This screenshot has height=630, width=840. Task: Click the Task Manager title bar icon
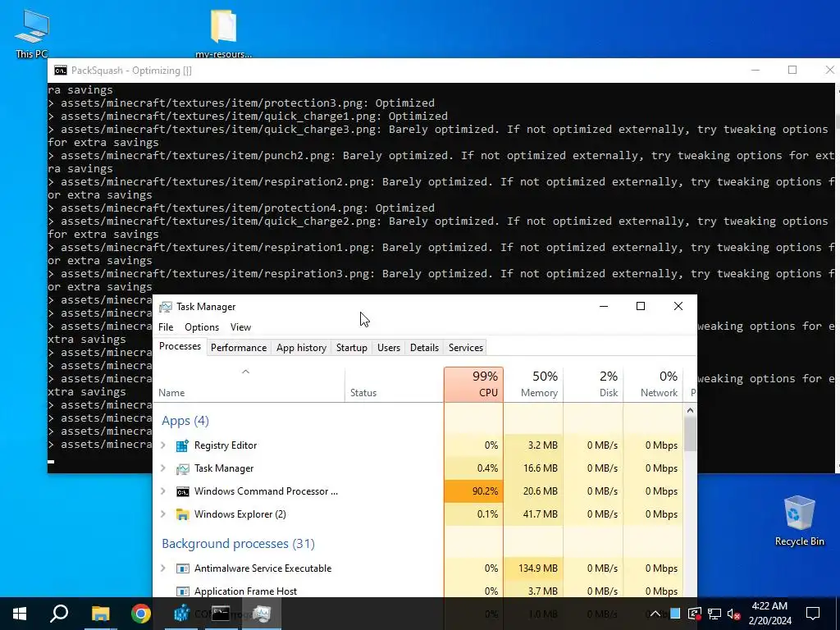pyautogui.click(x=166, y=307)
